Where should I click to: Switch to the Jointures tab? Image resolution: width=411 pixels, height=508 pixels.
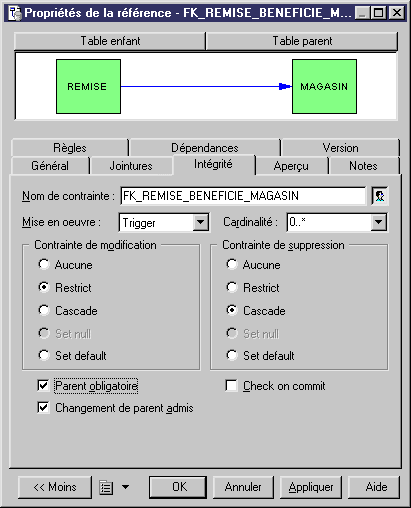[x=131, y=166]
